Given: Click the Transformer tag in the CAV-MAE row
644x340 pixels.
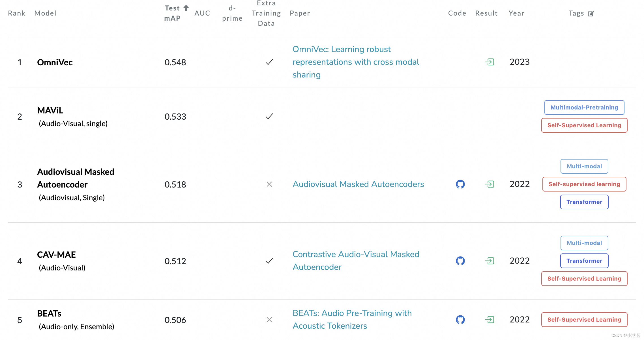Looking at the screenshot, I should coord(584,261).
